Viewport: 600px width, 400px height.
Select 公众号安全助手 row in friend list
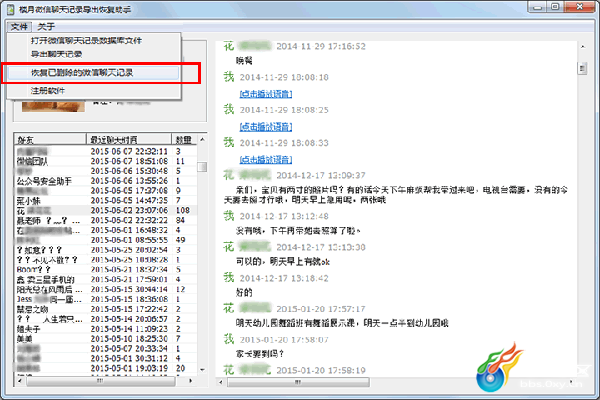(x=106, y=181)
